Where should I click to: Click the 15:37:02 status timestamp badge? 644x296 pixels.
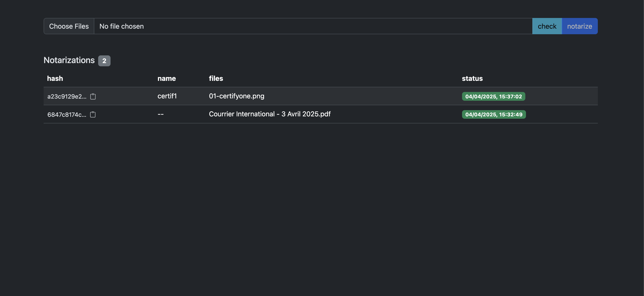(493, 96)
